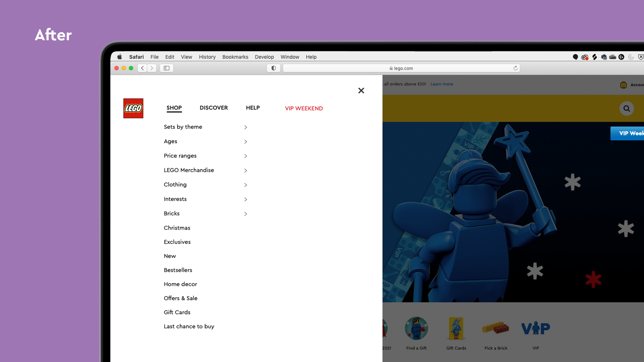Click the privacy shield icon

tap(273, 68)
